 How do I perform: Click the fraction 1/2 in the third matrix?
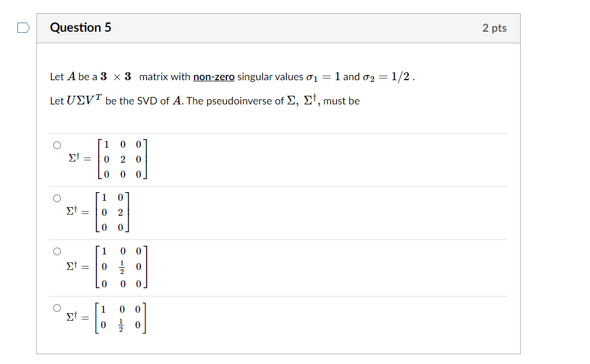click(x=122, y=267)
